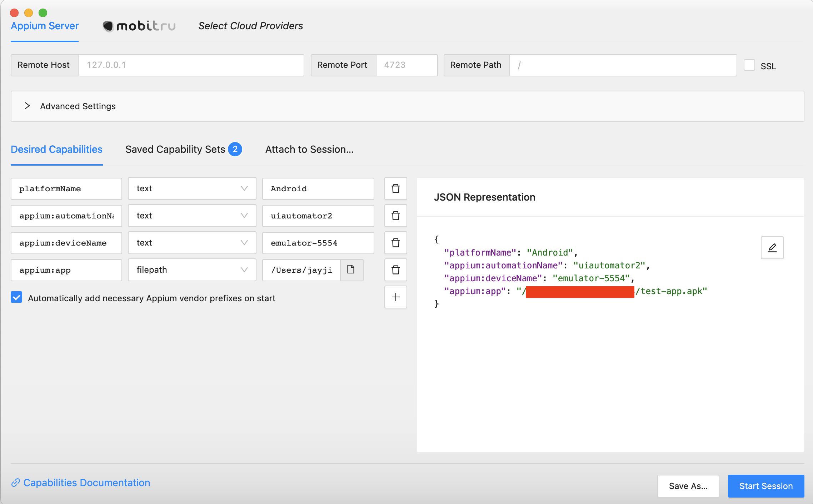Edit raw JSON with pencil icon
This screenshot has width=813, height=504.
(772, 248)
